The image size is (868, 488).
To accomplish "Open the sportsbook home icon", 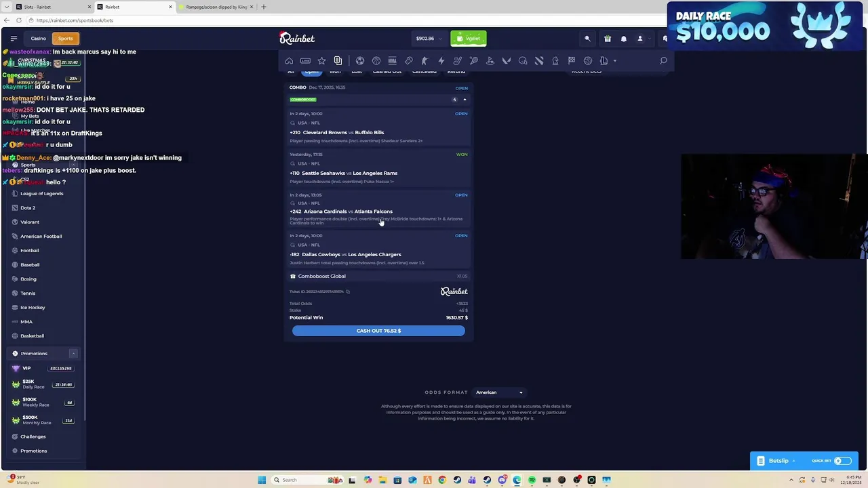I will pos(289,61).
